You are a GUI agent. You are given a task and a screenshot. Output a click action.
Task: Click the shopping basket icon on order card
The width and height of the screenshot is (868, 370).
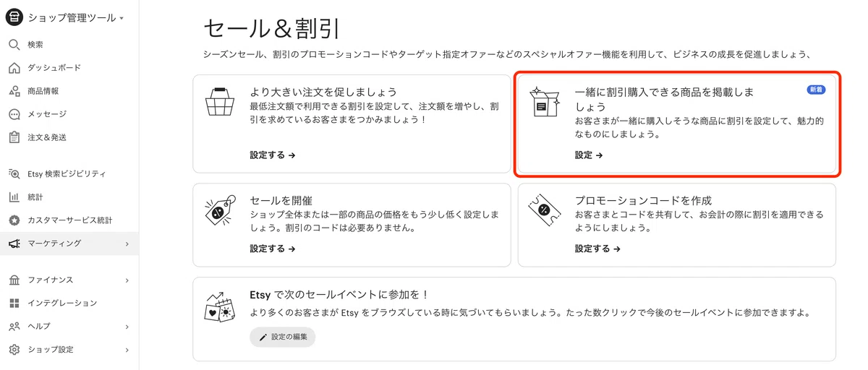220,102
